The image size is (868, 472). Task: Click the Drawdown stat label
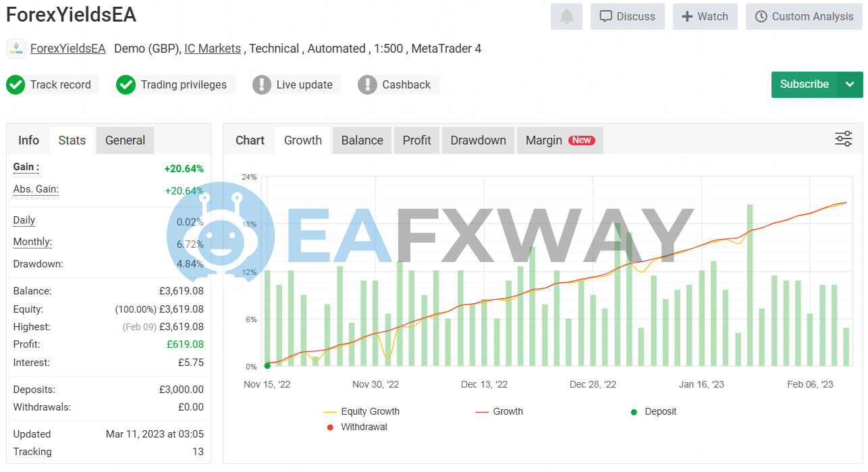coord(38,264)
